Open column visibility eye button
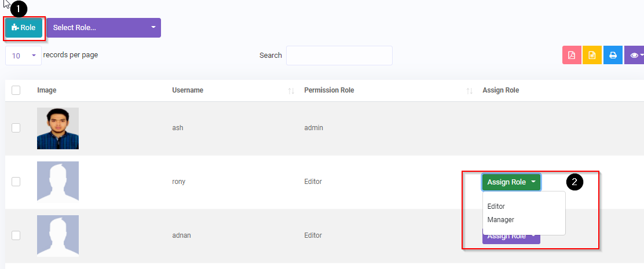 pyautogui.click(x=635, y=56)
